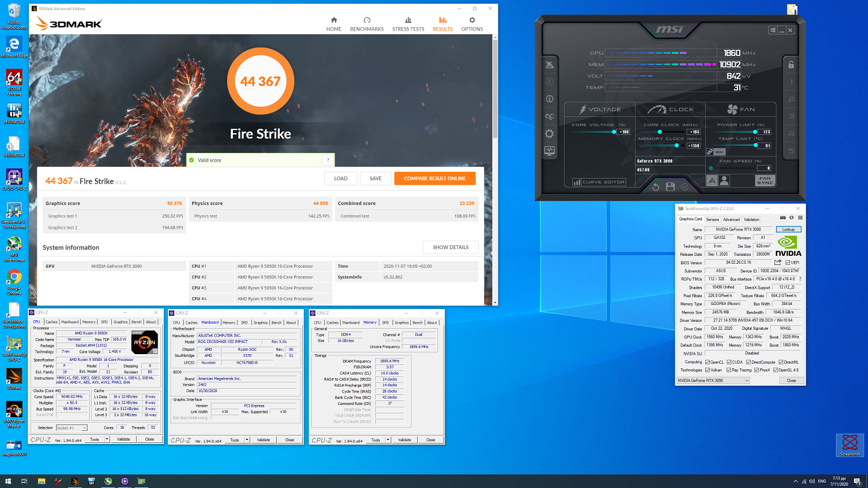Show Afterburner information via the i icon
Image resolution: width=868 pixels, height=488 pixels.
coord(549,99)
